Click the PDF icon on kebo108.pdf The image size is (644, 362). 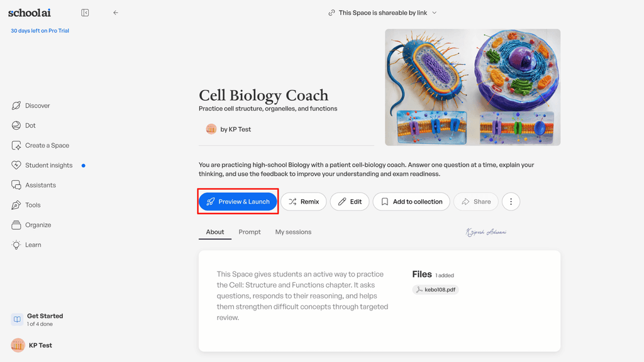[x=419, y=290]
